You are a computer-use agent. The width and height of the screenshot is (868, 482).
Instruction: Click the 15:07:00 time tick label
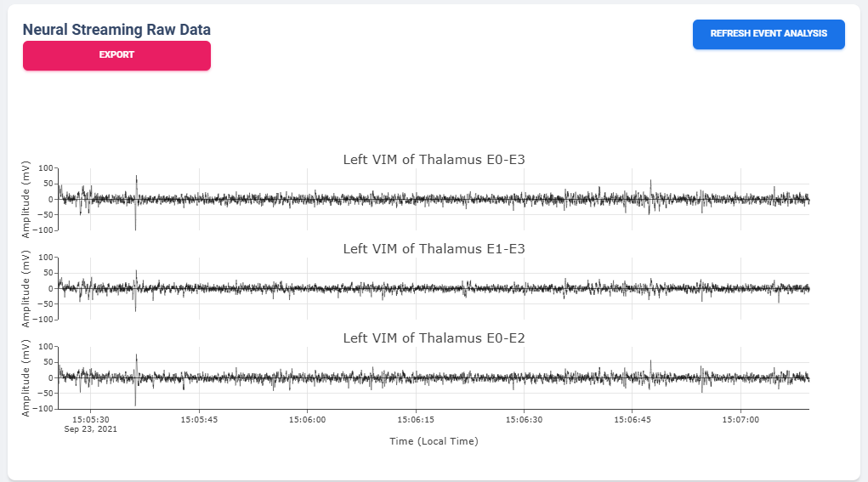740,419
